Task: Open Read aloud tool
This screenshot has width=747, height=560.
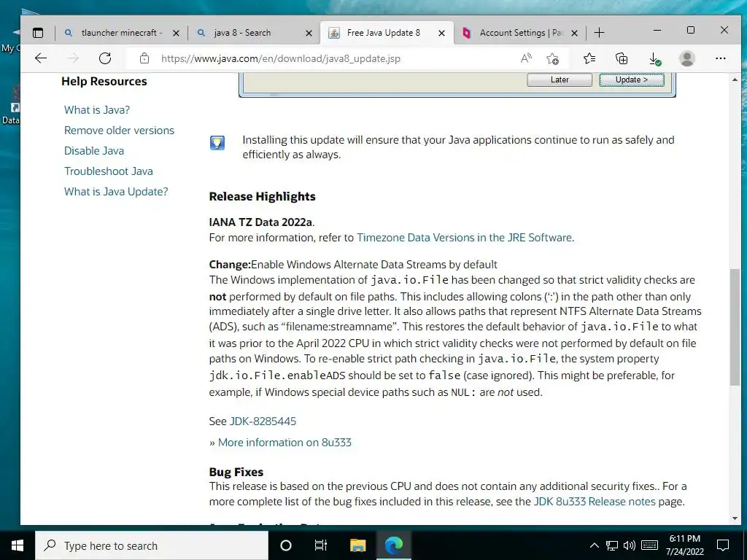Action: [x=526, y=58]
